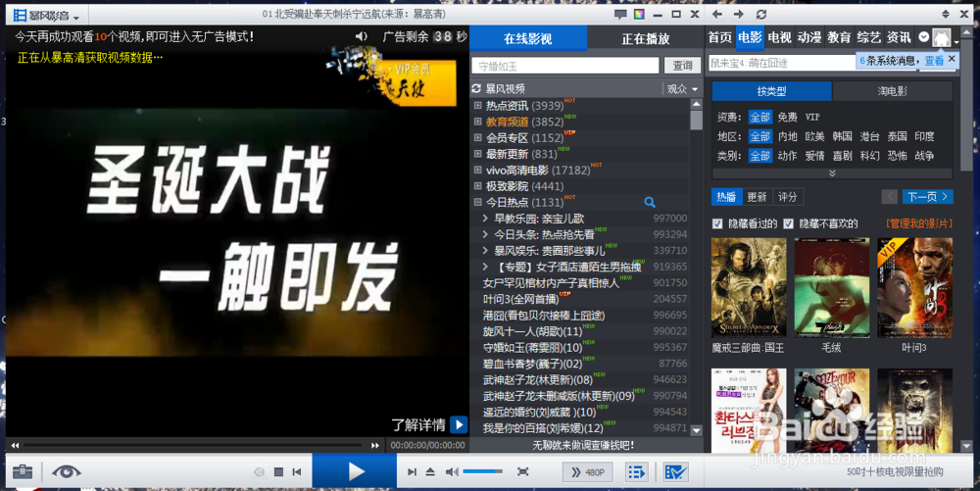The image size is (980, 491).
Task: Switch to 在线影视 tab
Action: (x=528, y=39)
